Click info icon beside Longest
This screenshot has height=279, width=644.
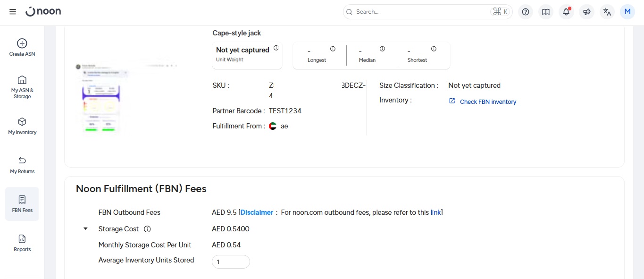pos(333,49)
